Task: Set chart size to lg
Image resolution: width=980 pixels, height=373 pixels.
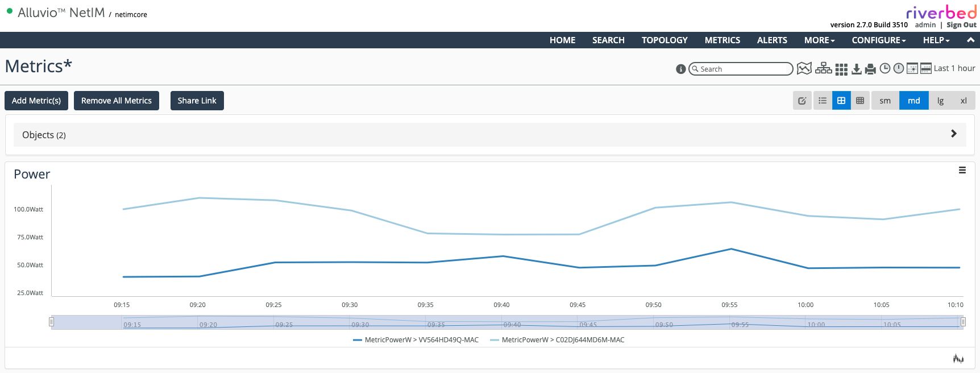Action: pyautogui.click(x=940, y=101)
